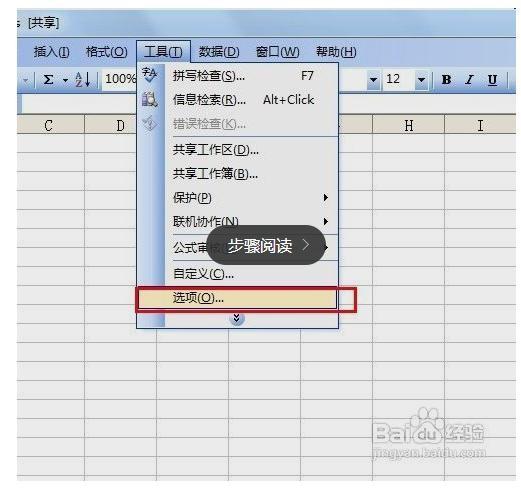
Task: Select column H header
Action: pyautogui.click(x=408, y=125)
